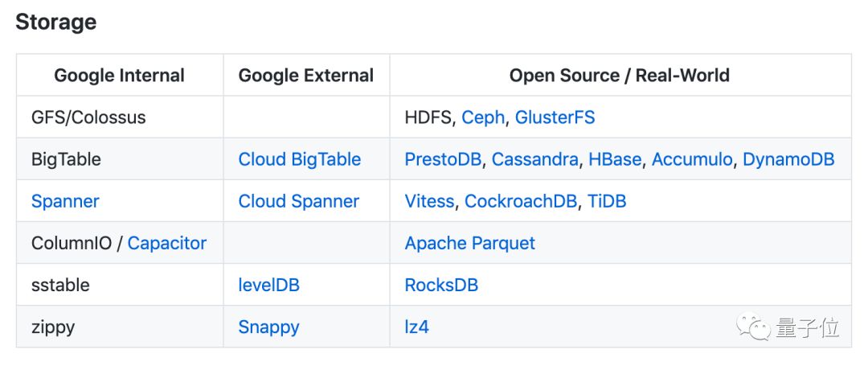
Task: Open the Apache Parquet link
Action: pyautogui.click(x=469, y=243)
